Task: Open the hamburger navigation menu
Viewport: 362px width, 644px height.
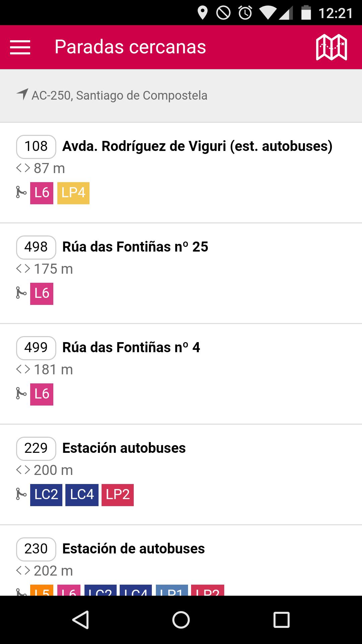Action: [x=20, y=47]
